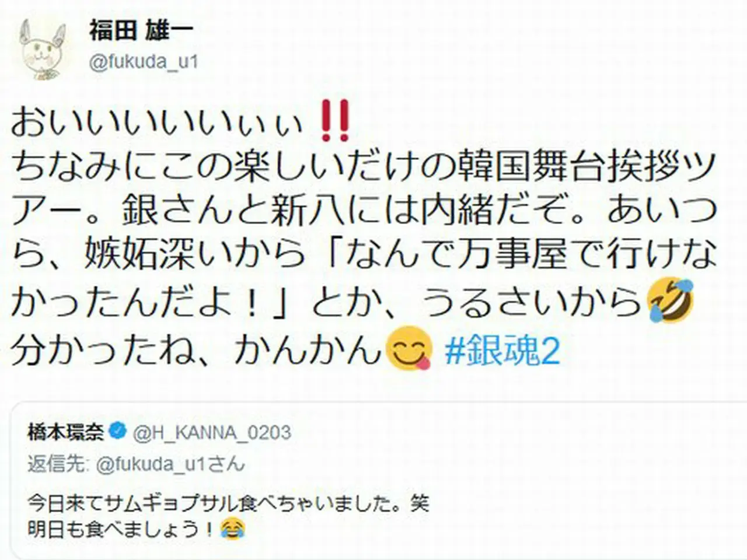Screen dimensions: 747x560
Task: Click the rabbit profile avatar
Action: (x=44, y=50)
